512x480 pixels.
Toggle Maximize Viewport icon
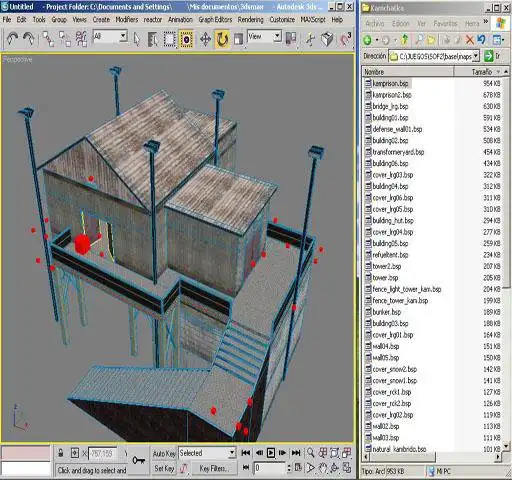coord(347,468)
